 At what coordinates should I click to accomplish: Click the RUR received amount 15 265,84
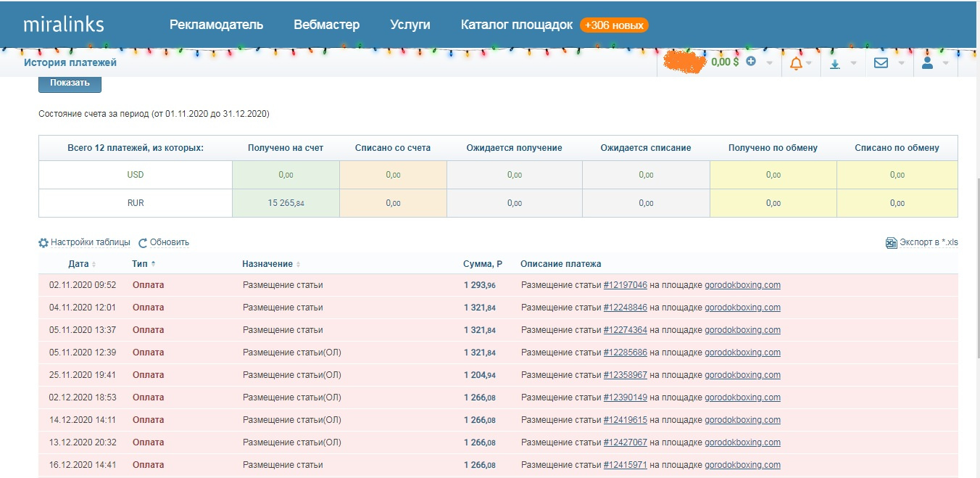[x=286, y=203]
